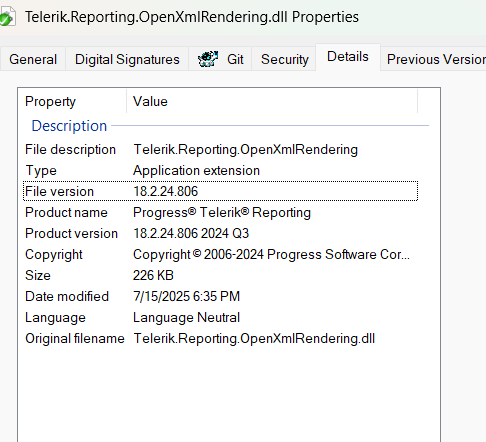Screen dimensions: 486x442
Task: Collapse the Description group header
Action: tap(69, 126)
